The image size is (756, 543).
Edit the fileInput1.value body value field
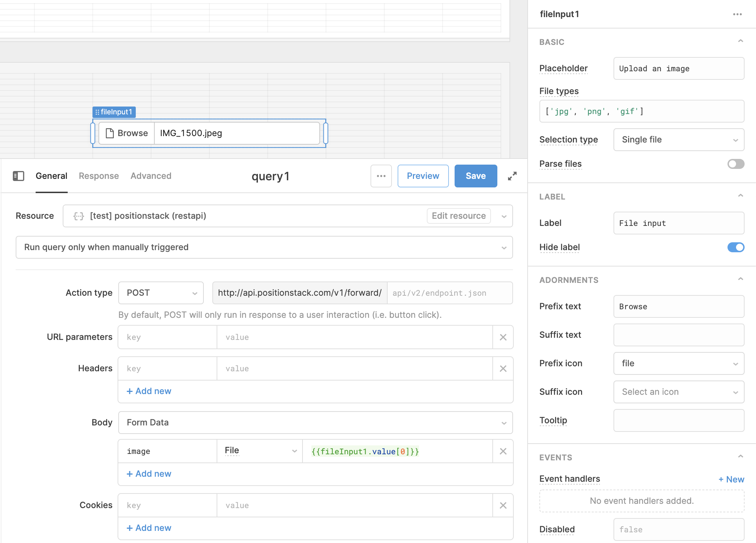pos(398,451)
